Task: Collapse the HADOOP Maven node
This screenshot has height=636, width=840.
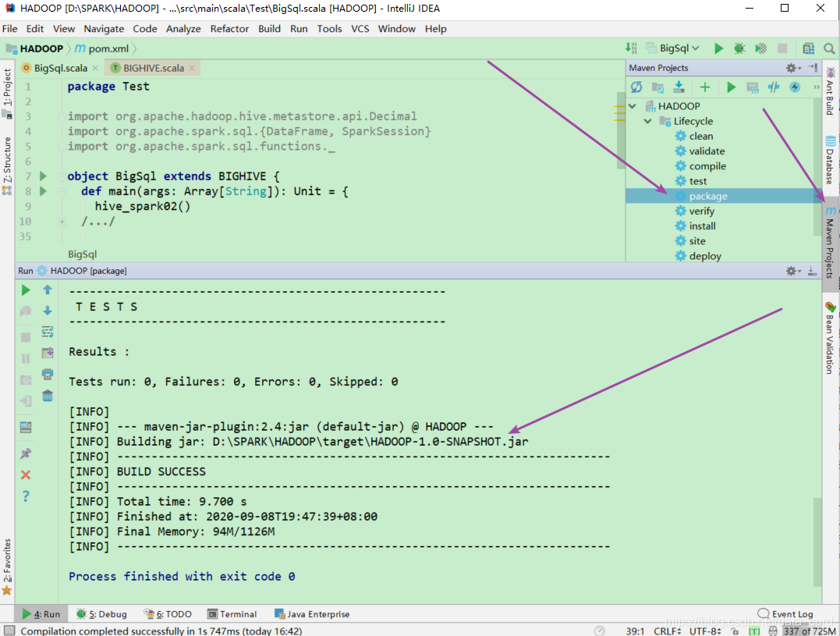Action: (633, 106)
